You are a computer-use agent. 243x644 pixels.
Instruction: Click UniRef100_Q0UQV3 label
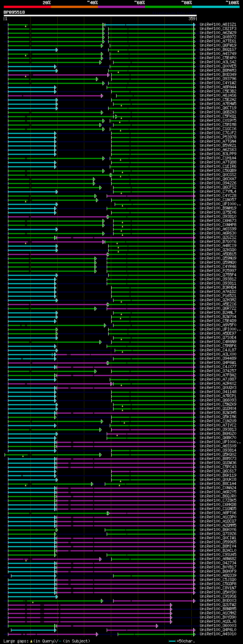tap(218, 387)
